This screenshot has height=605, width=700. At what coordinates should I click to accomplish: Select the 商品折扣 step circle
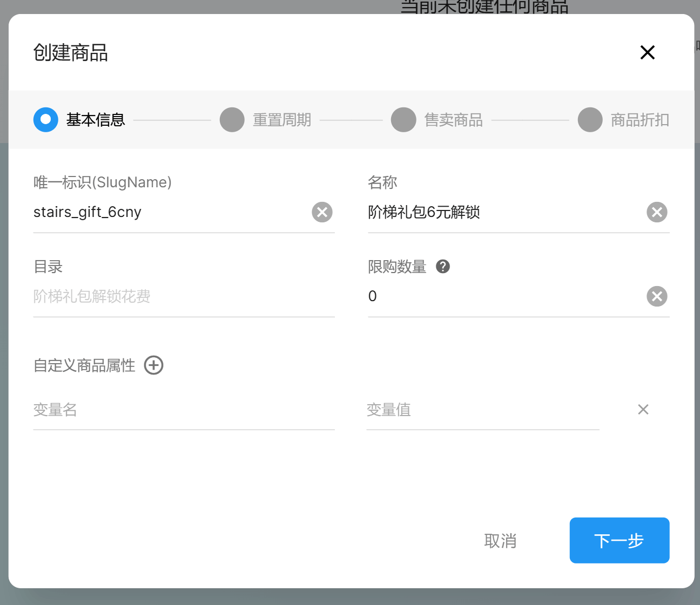point(590,120)
